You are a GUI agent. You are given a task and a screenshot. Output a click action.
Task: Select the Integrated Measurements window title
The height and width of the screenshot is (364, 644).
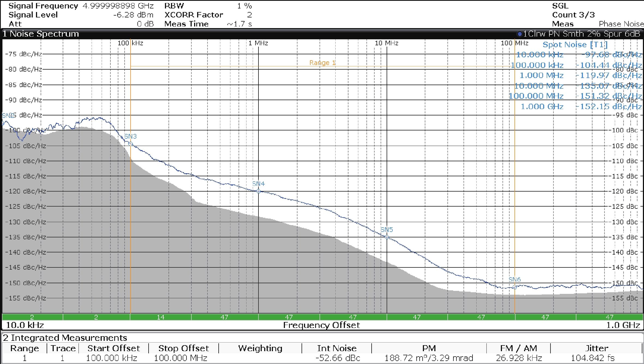pyautogui.click(x=65, y=338)
